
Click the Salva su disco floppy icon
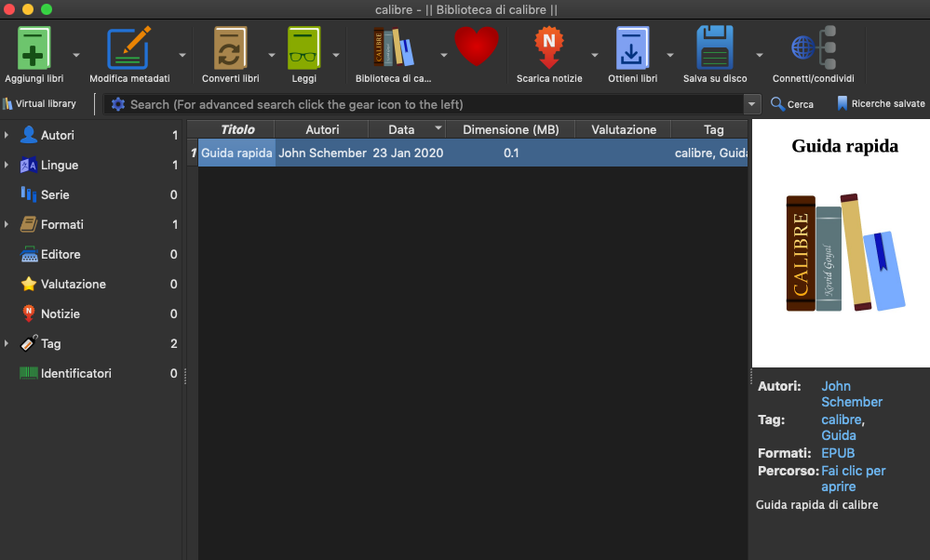pos(715,48)
